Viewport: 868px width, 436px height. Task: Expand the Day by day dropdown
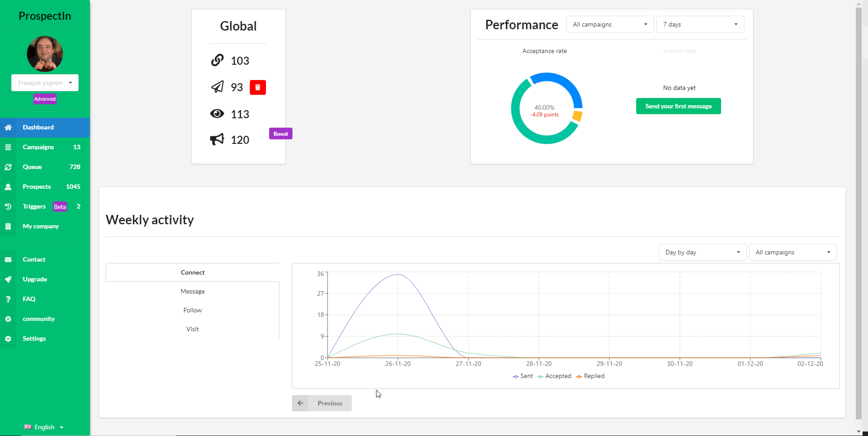click(702, 252)
